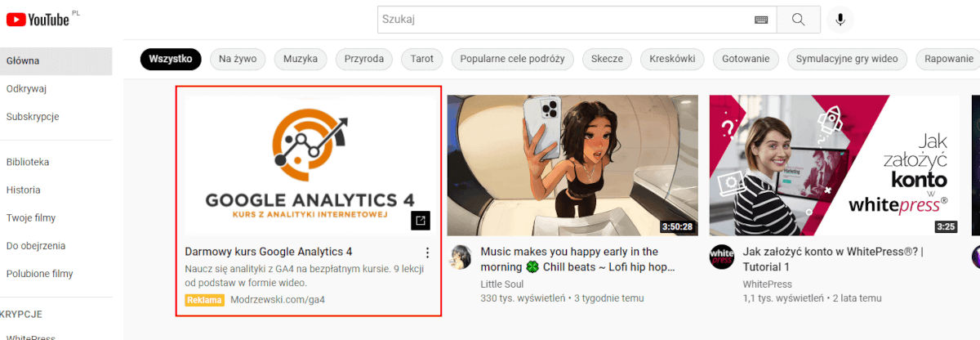Click the Modrzewski.com/ga4 ad link
Screen dimensions: 980x340
pyautogui.click(x=278, y=300)
